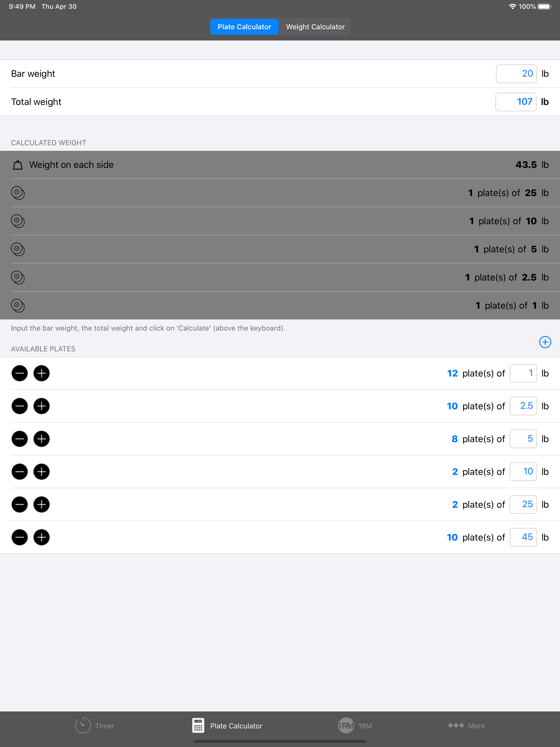Image resolution: width=560 pixels, height=747 pixels.
Task: Click the weight icon next to Weight on each side
Action: 17,165
